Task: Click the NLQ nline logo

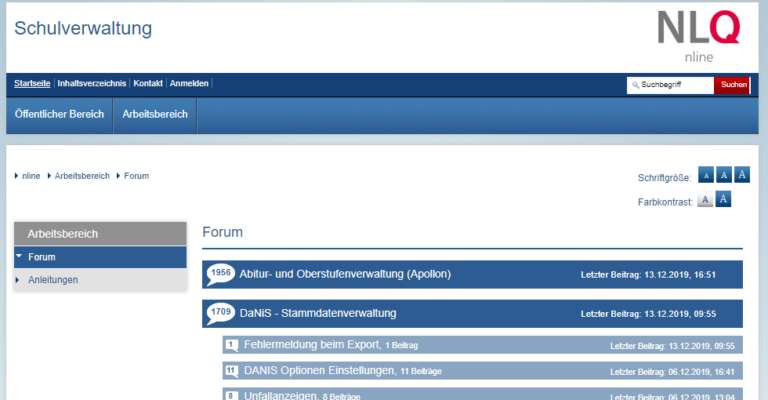Action: (x=699, y=36)
